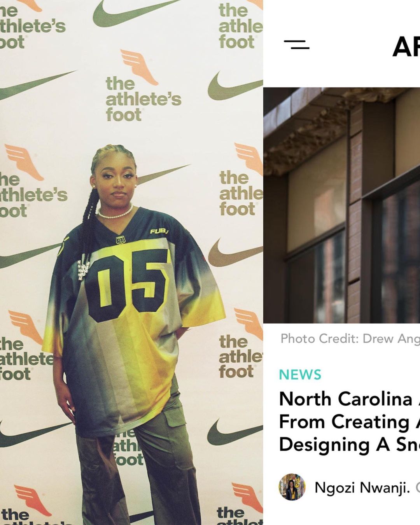Screen dimensions: 420x525
Task: Click the jeweled charm on her braid
Action: 83,270
